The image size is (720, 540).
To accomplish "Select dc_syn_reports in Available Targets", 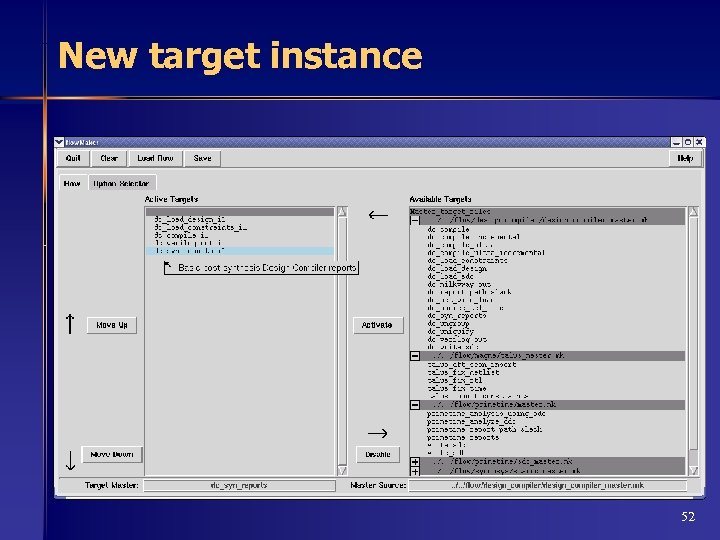I will point(456,316).
